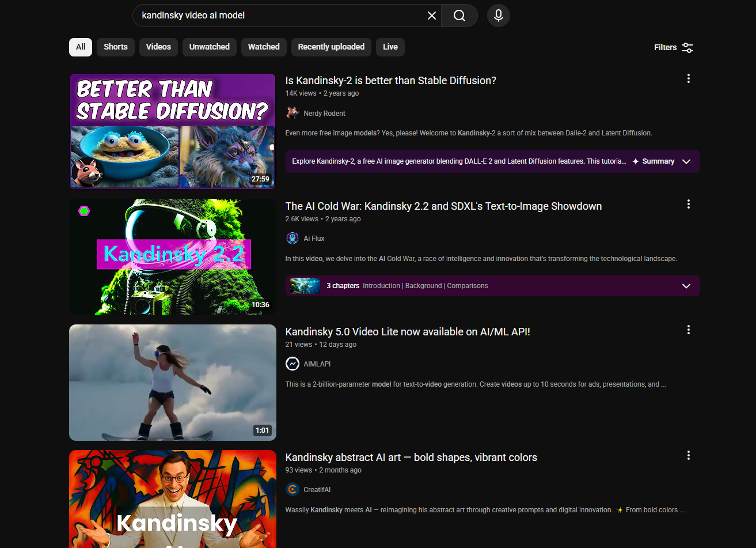Click description 'Even more free image models?'
The height and width of the screenshot is (548, 756).
(x=469, y=133)
